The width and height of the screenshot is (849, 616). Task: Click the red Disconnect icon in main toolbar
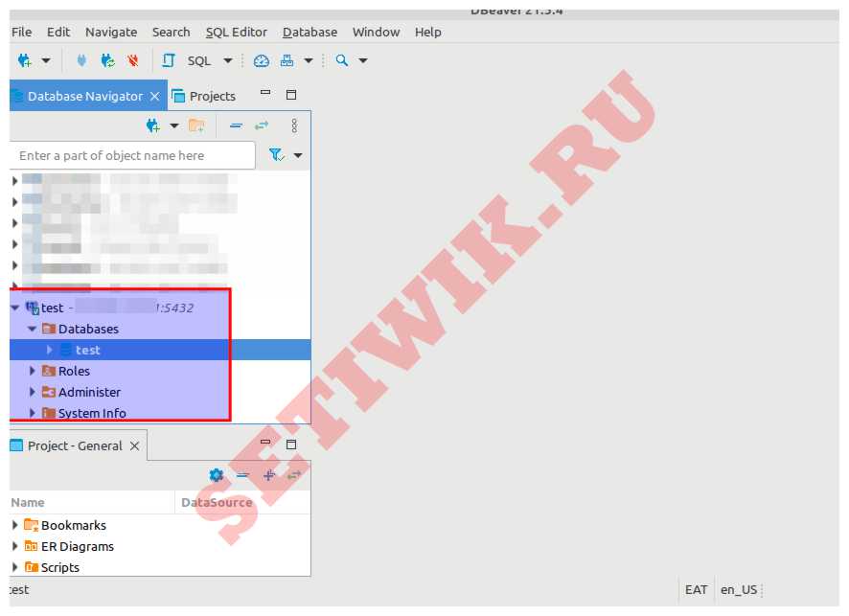[132, 60]
